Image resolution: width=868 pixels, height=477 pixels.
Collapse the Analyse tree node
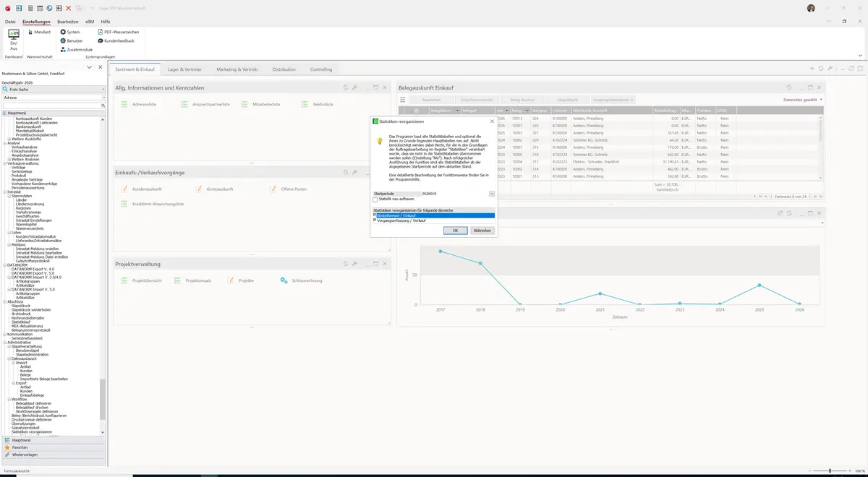coord(4,143)
